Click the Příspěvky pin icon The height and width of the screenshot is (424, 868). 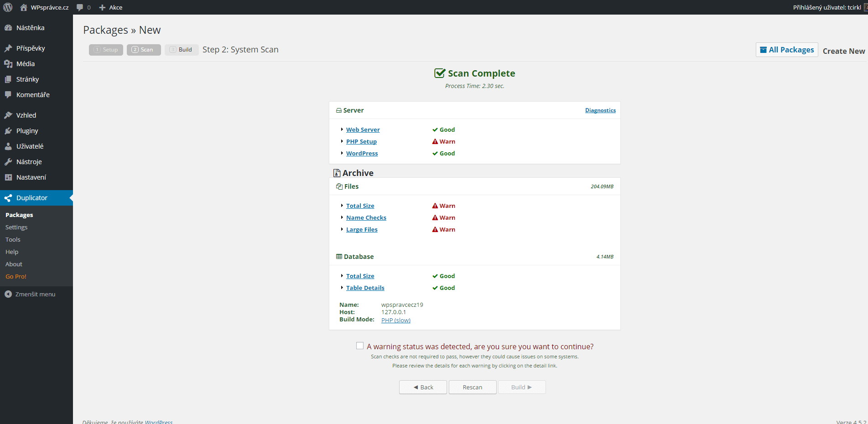(x=8, y=48)
